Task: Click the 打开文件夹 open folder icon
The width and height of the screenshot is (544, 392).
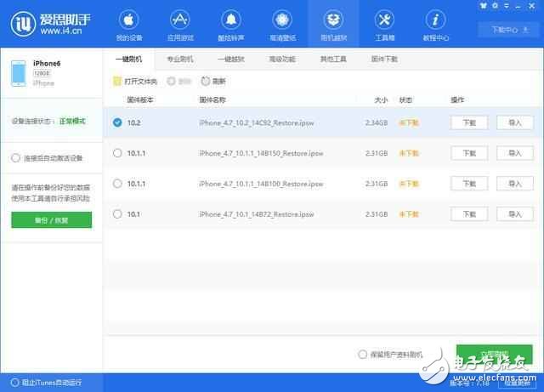Action: pos(117,82)
